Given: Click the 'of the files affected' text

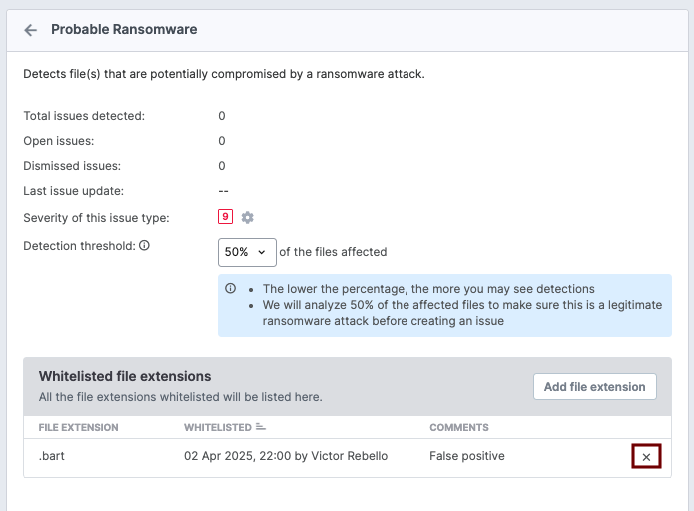Looking at the screenshot, I should click(x=333, y=252).
